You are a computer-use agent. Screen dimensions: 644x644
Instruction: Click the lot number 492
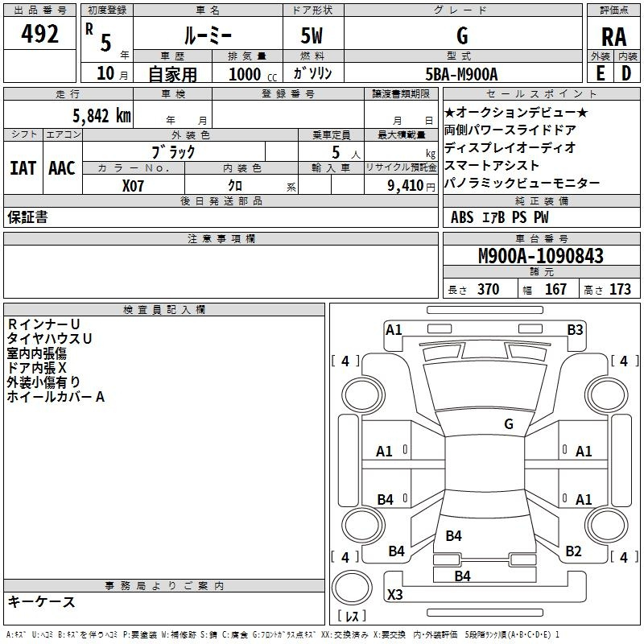[39, 33]
